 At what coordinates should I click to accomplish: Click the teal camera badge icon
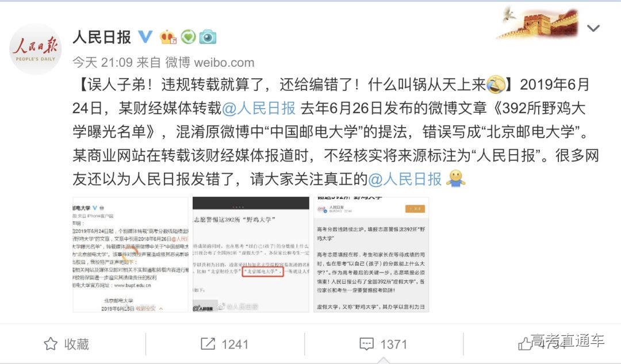click(208, 37)
